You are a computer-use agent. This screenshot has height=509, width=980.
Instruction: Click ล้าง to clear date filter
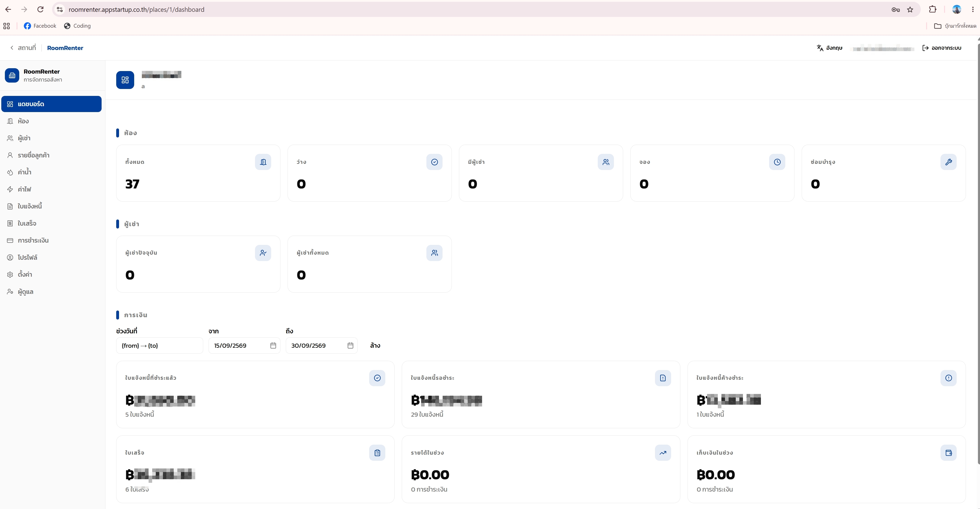[375, 346]
